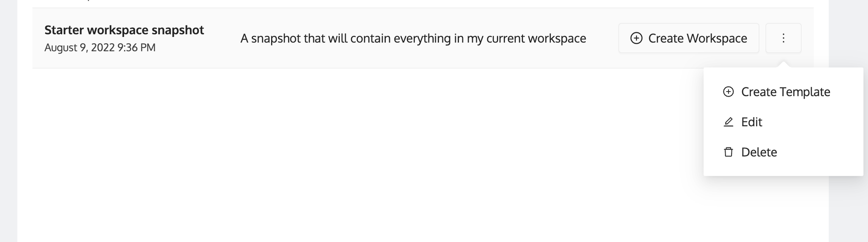Click the August 9, 2022 9:36 PM timestamp

point(100,47)
